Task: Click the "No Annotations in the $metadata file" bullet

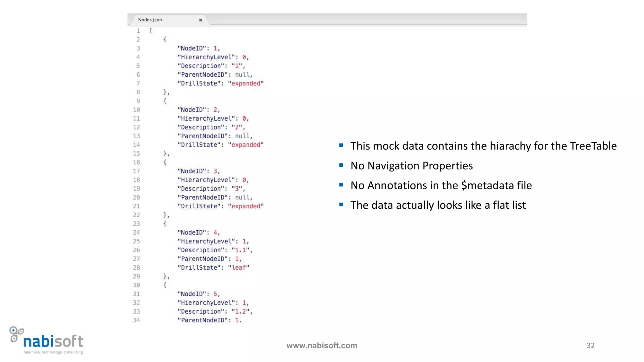Action: coord(441,185)
